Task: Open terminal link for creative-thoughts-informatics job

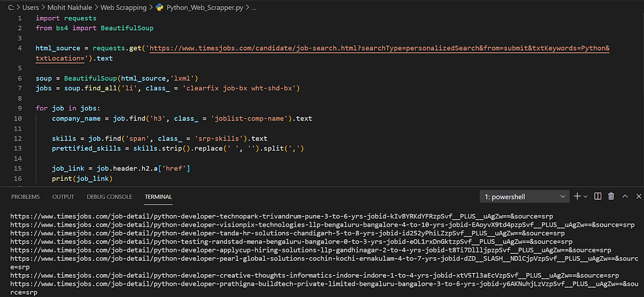Action: (314, 275)
